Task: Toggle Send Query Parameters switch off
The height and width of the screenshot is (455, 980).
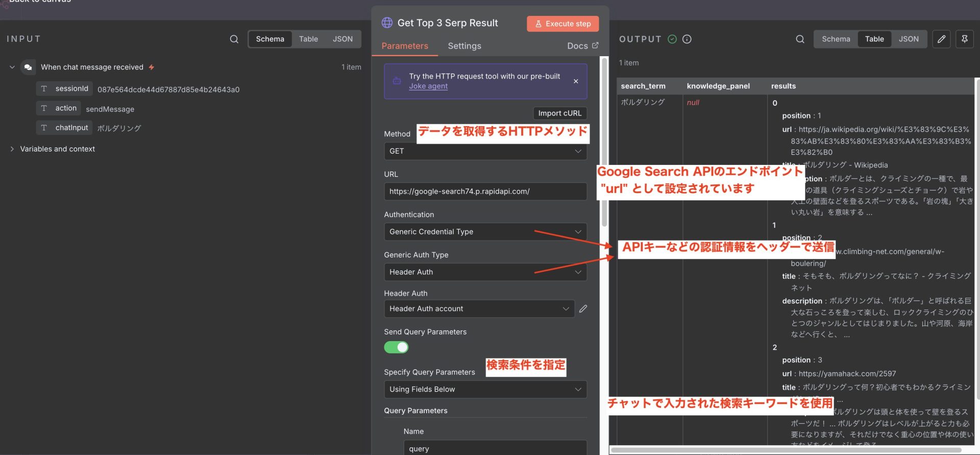Action: tap(396, 348)
